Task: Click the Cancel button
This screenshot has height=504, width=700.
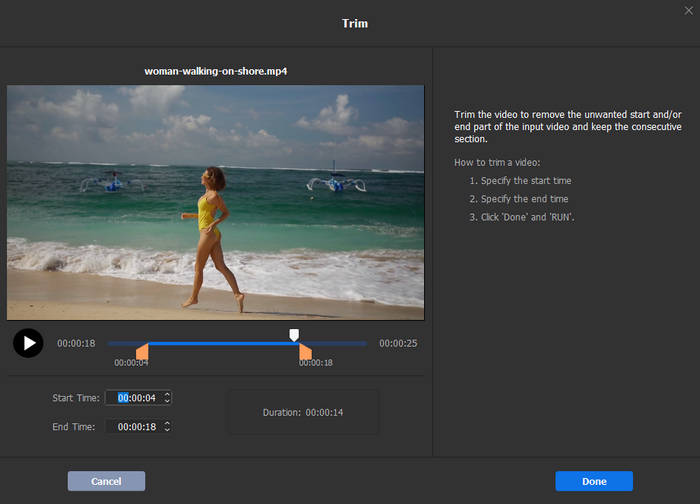Action: click(x=106, y=481)
